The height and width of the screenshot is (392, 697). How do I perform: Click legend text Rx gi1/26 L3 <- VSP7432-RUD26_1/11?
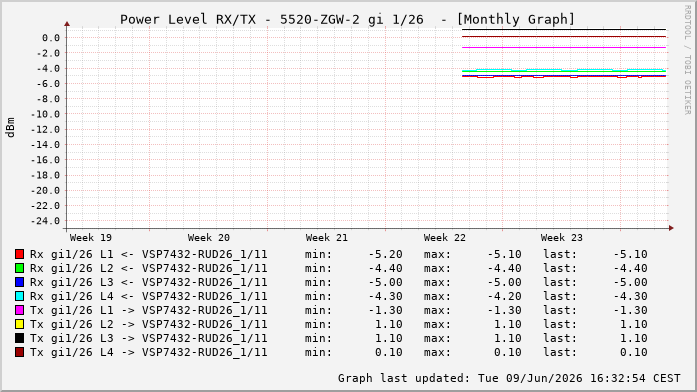pos(148,283)
